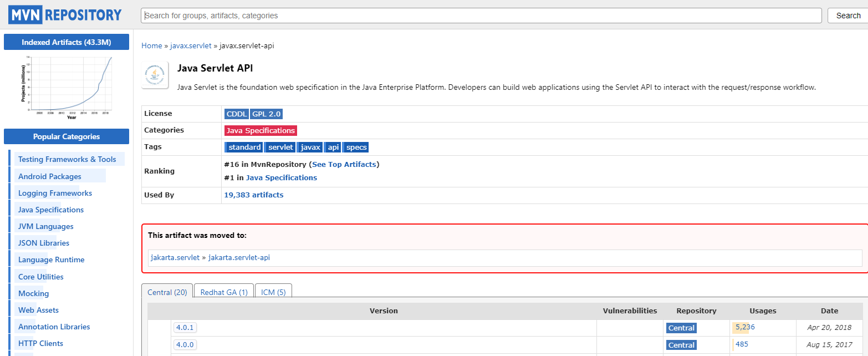The width and height of the screenshot is (868, 356).
Task: Switch to the Redhat GA (1) tab
Action: 224,292
